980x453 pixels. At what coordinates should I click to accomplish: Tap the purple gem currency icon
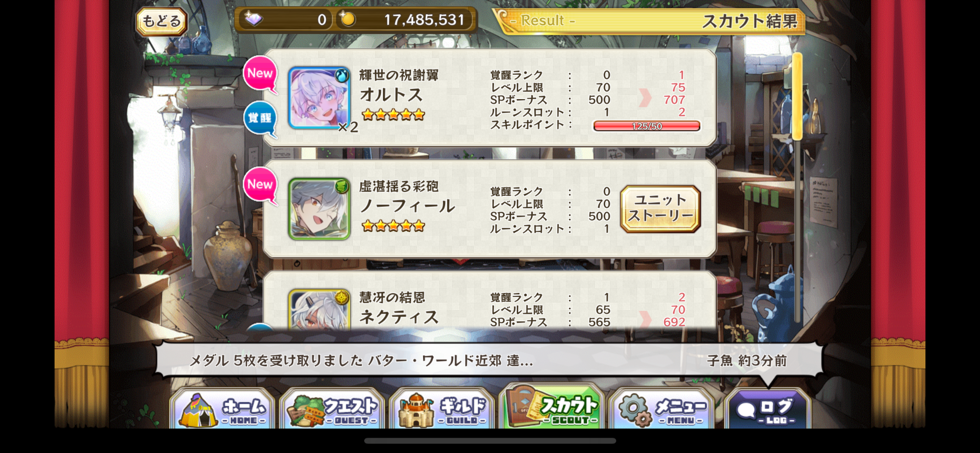click(254, 19)
